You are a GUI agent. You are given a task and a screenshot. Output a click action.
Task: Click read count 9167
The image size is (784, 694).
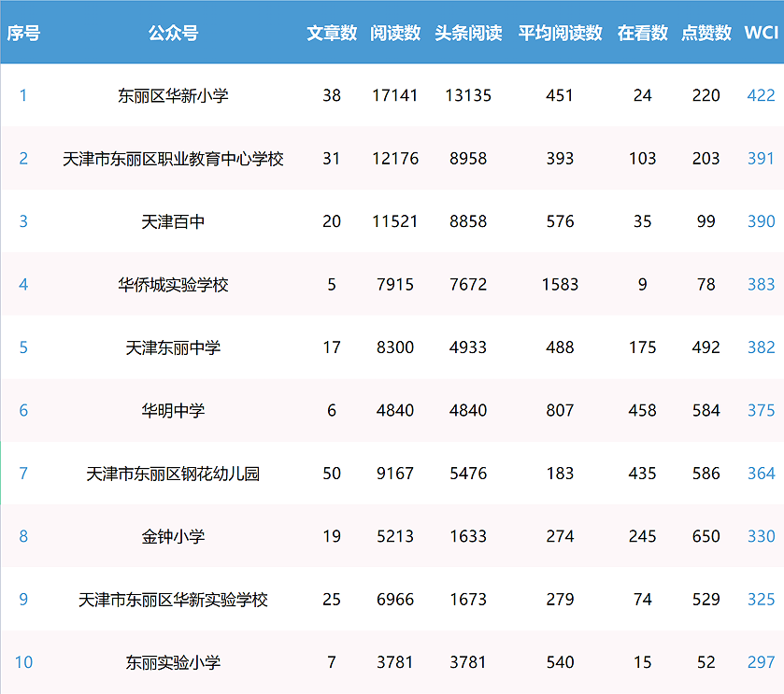click(395, 474)
